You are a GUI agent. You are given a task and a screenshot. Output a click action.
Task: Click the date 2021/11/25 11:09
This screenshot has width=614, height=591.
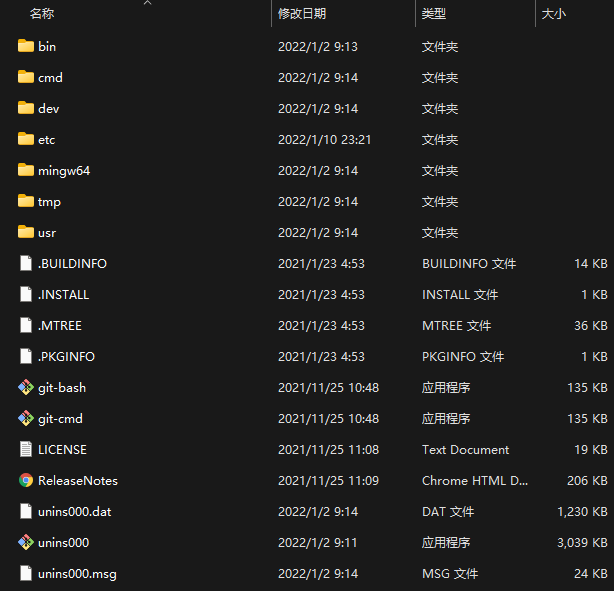click(328, 480)
